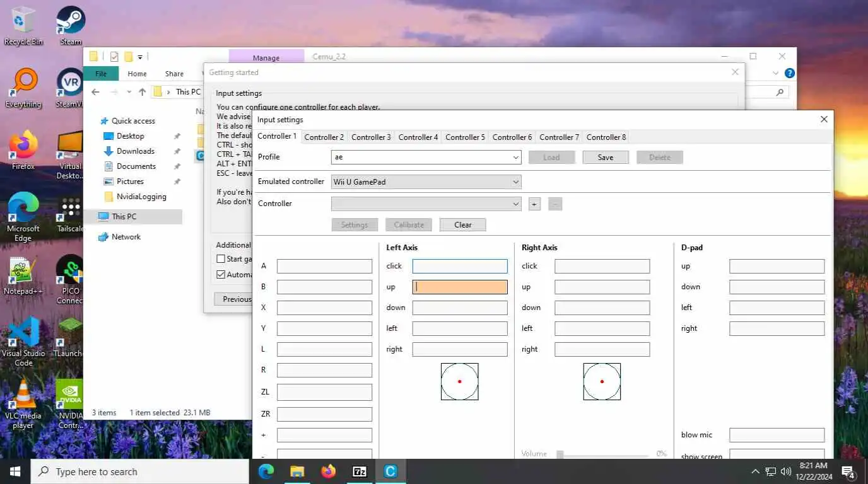868x484 pixels.
Task: Click File Explorer's up arrow
Action: 142,92
